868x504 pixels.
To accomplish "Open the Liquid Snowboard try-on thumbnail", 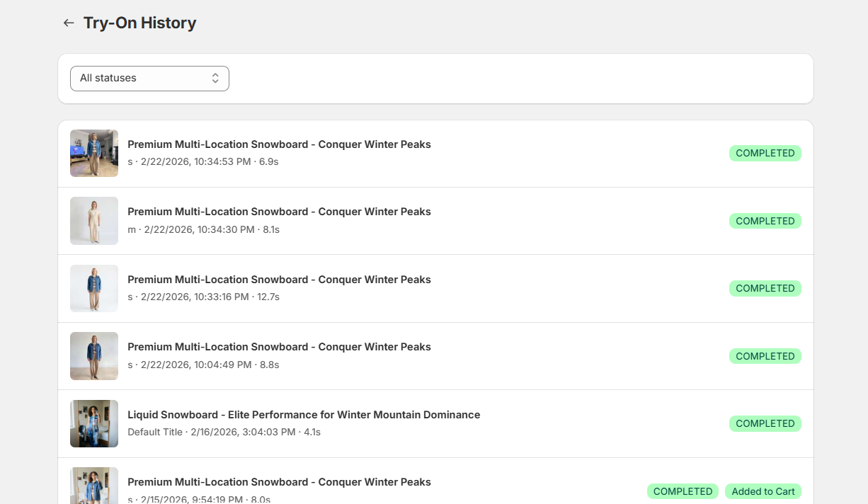I will [94, 423].
